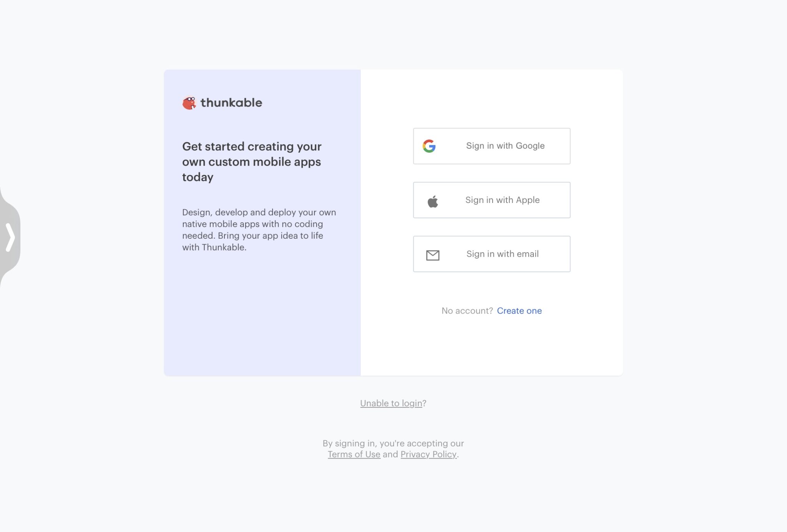Click the Google G icon
Image resolution: width=787 pixels, height=532 pixels.
coord(430,146)
